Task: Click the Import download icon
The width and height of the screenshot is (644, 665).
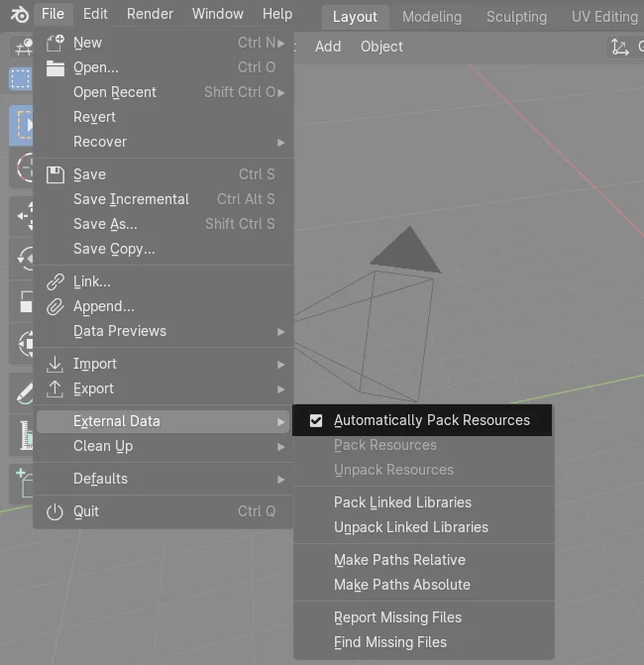Action: [55, 364]
